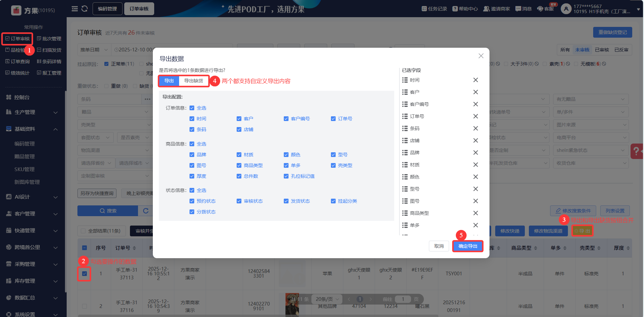Open 邀请商家 in the header
644x317 pixels.
[497, 9]
